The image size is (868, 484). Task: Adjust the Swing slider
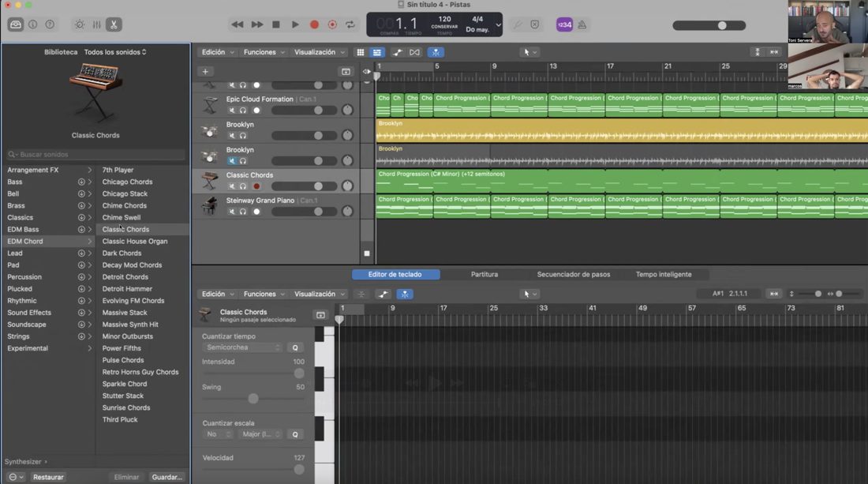[253, 398]
